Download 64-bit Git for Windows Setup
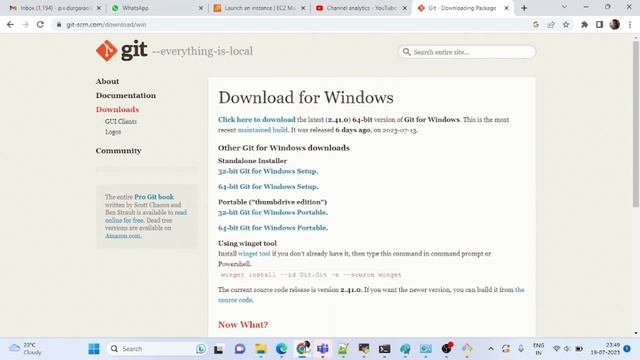 pos(268,187)
